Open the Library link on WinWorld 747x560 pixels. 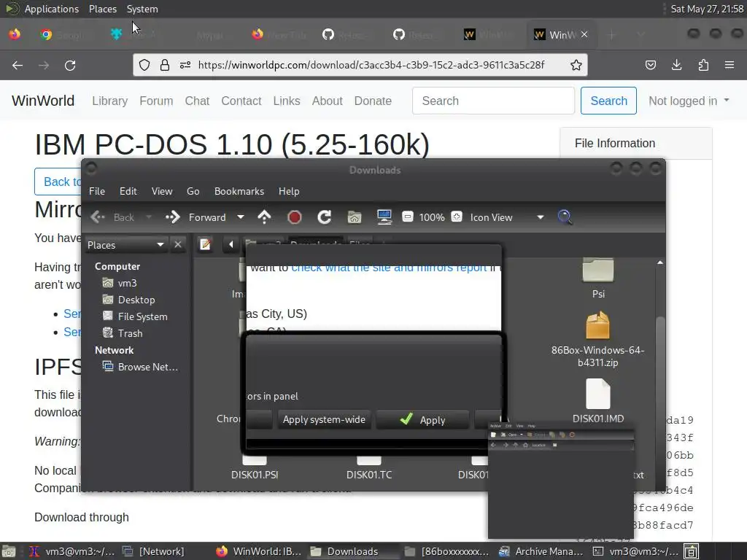109,101
